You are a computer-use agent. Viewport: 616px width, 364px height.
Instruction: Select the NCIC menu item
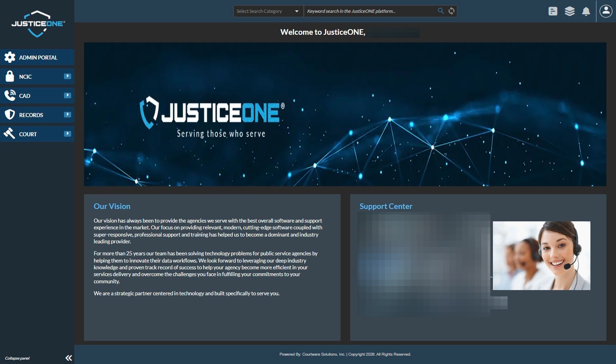coord(37,76)
